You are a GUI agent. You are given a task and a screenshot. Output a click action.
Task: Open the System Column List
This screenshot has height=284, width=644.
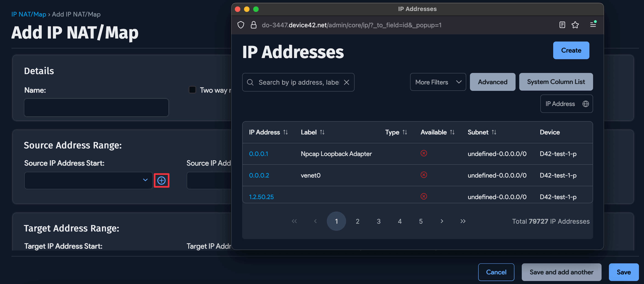(556, 82)
